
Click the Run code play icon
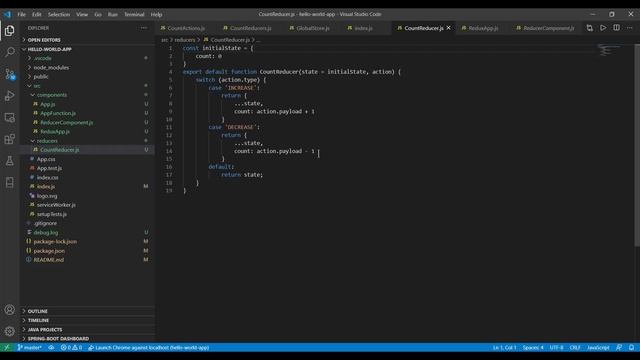tap(603, 28)
